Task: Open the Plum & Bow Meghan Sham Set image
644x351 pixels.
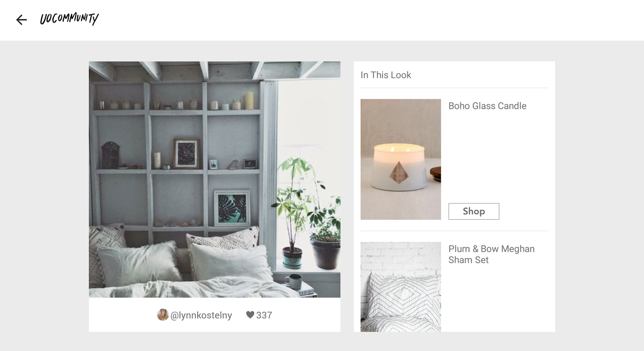Action: (x=401, y=287)
